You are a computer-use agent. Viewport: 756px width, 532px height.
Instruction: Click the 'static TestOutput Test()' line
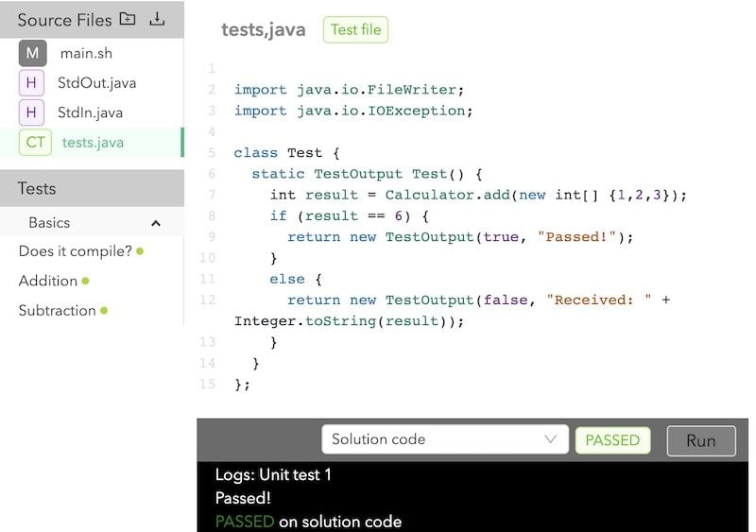click(367, 174)
